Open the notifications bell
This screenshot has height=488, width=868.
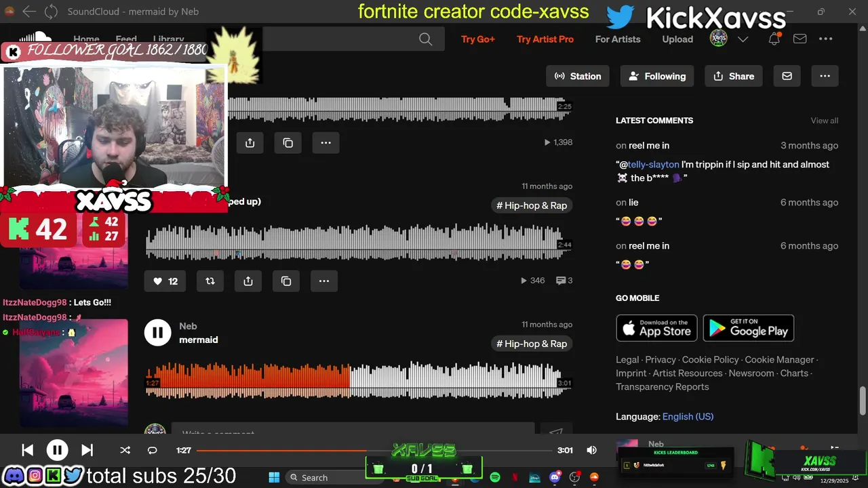[774, 39]
